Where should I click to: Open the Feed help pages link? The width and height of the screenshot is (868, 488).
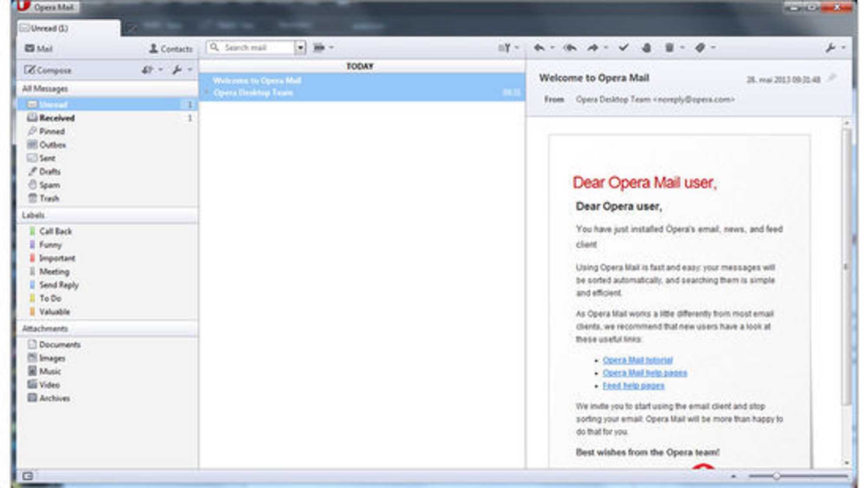pyautogui.click(x=633, y=386)
